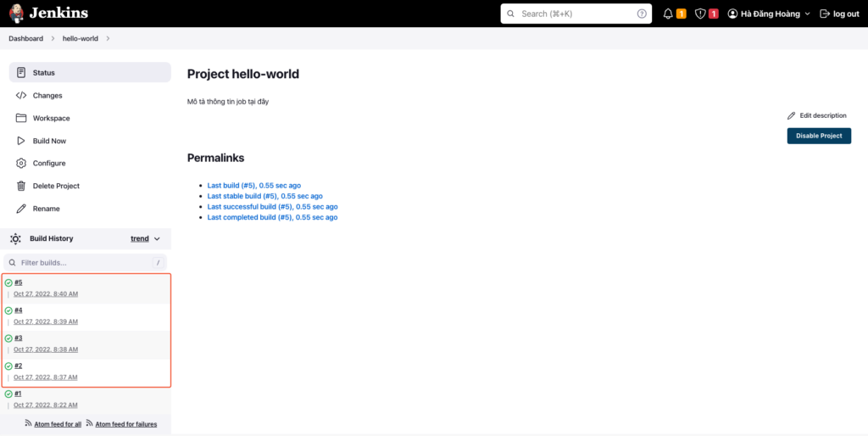Open build #5 link
This screenshot has height=436, width=868.
tap(19, 282)
